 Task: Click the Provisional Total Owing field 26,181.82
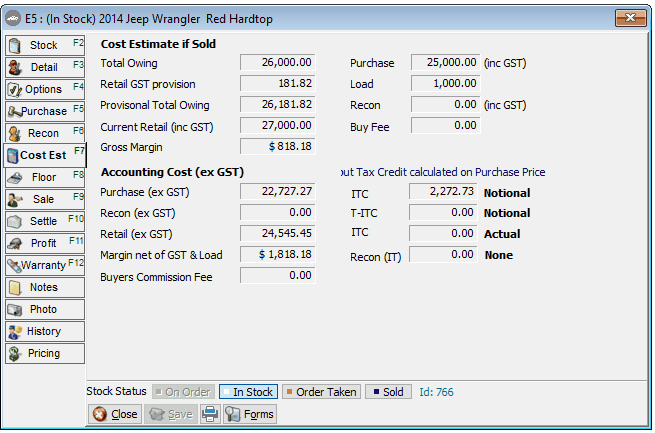click(x=277, y=104)
